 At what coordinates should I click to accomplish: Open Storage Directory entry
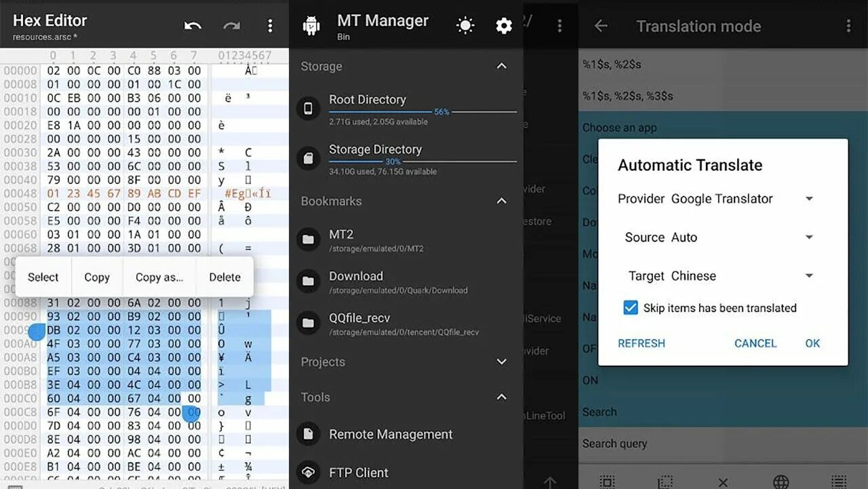(x=407, y=159)
